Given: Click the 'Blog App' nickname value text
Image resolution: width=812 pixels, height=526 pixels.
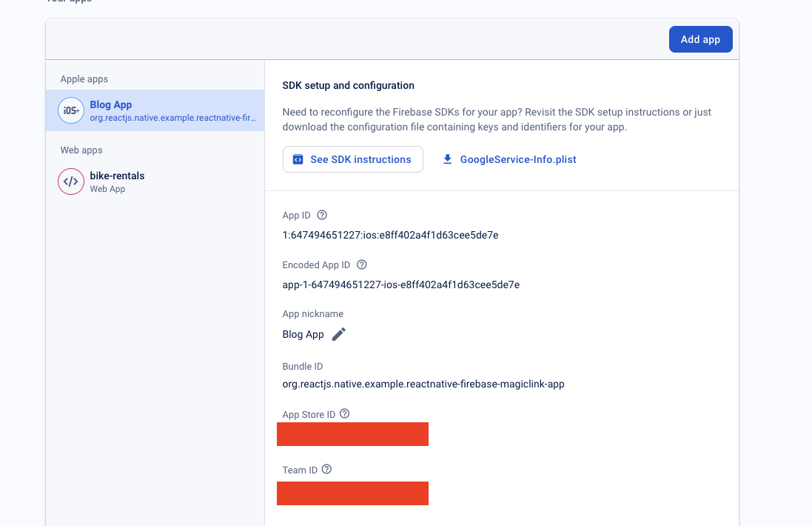Looking at the screenshot, I should pos(303,334).
